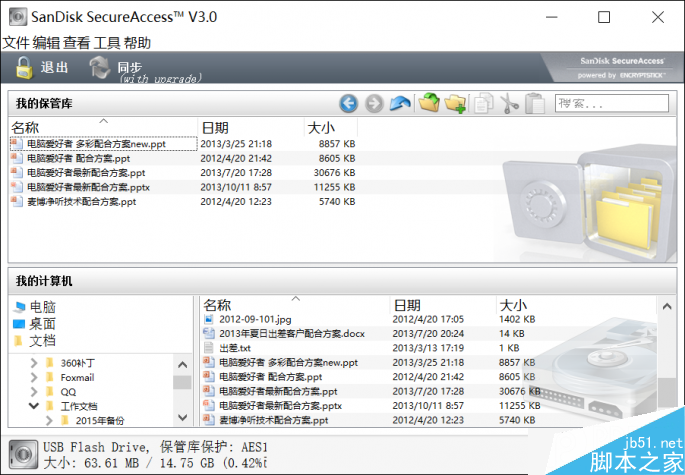Open the 查看 menu
The width and height of the screenshot is (685, 475).
tap(76, 43)
